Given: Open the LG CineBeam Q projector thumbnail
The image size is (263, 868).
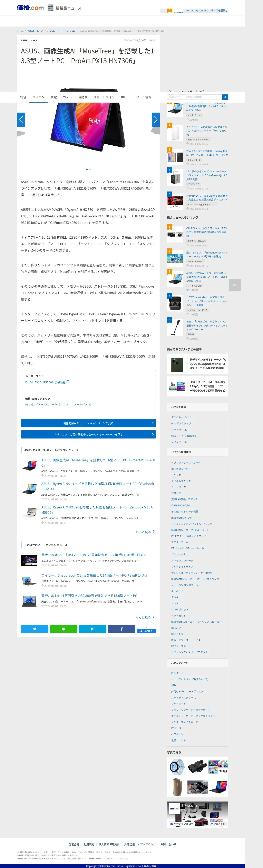Looking at the screenshot, I should click(175, 177).
